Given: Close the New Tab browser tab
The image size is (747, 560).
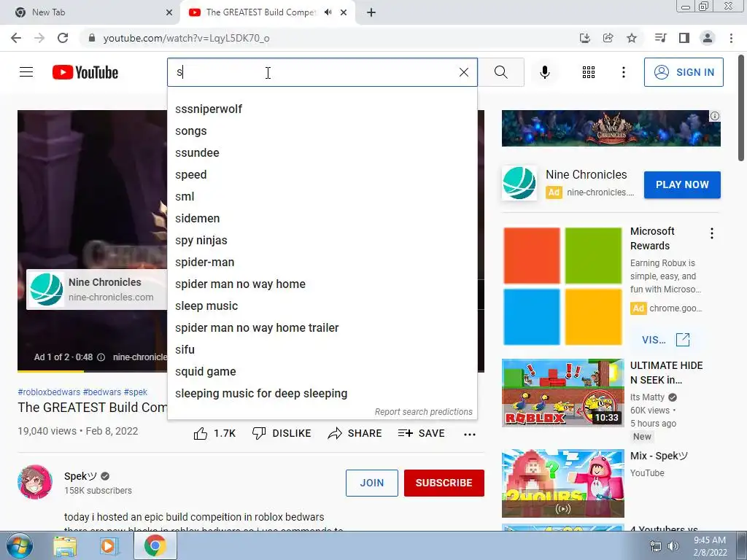Looking at the screenshot, I should coord(169,12).
